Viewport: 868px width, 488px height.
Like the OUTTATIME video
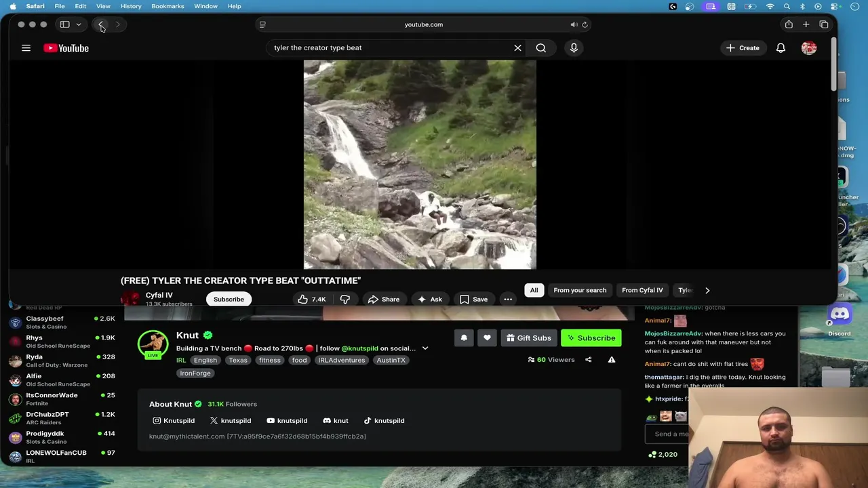[x=311, y=299]
